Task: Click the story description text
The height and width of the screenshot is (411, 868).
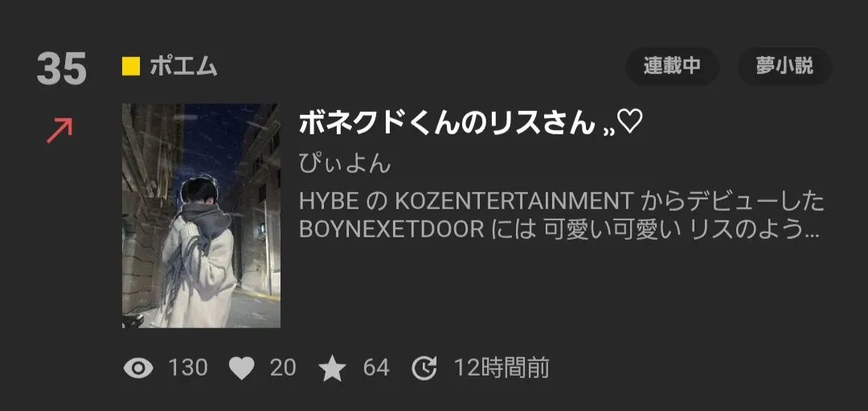Action: click(x=561, y=216)
